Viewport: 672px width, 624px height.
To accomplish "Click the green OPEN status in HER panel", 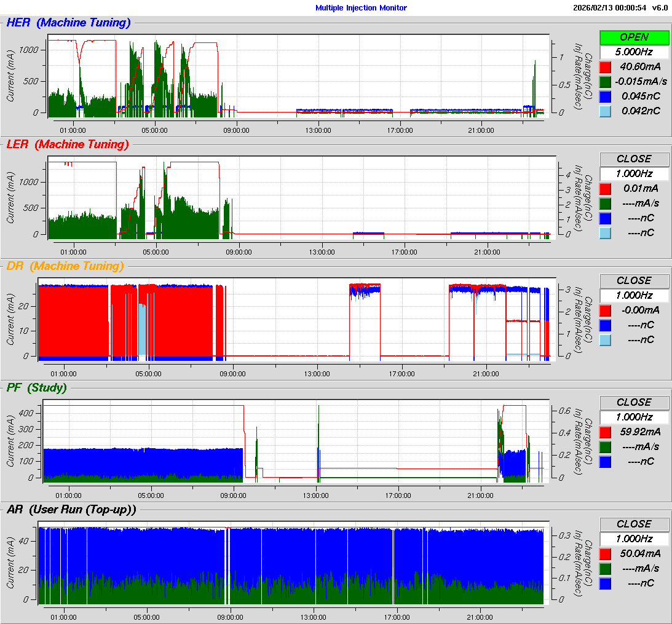I will click(633, 37).
